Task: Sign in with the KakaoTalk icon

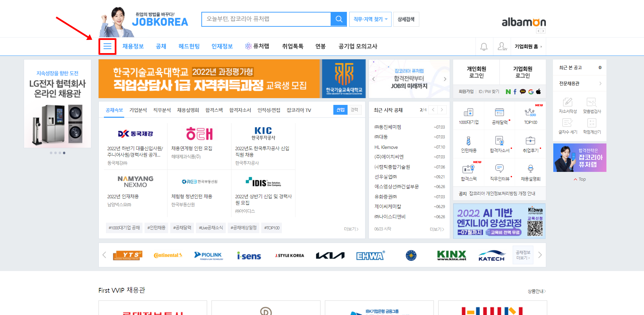Action: pos(523,91)
